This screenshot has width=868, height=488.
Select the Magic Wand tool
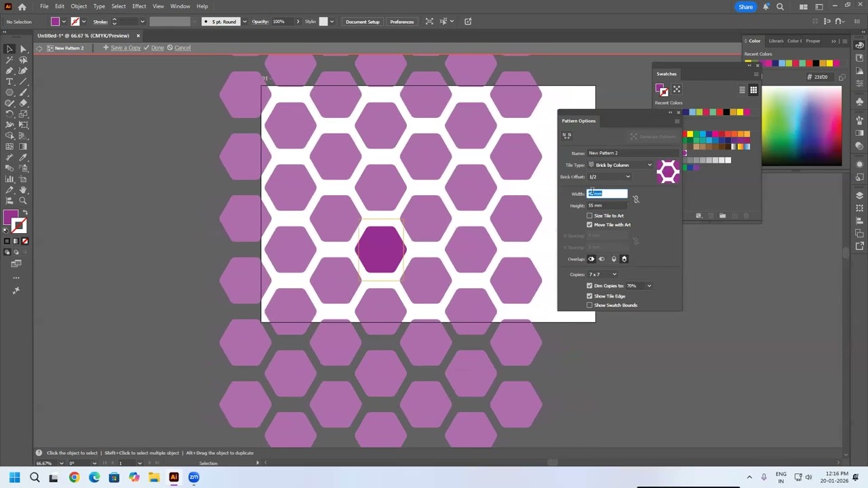(9, 60)
